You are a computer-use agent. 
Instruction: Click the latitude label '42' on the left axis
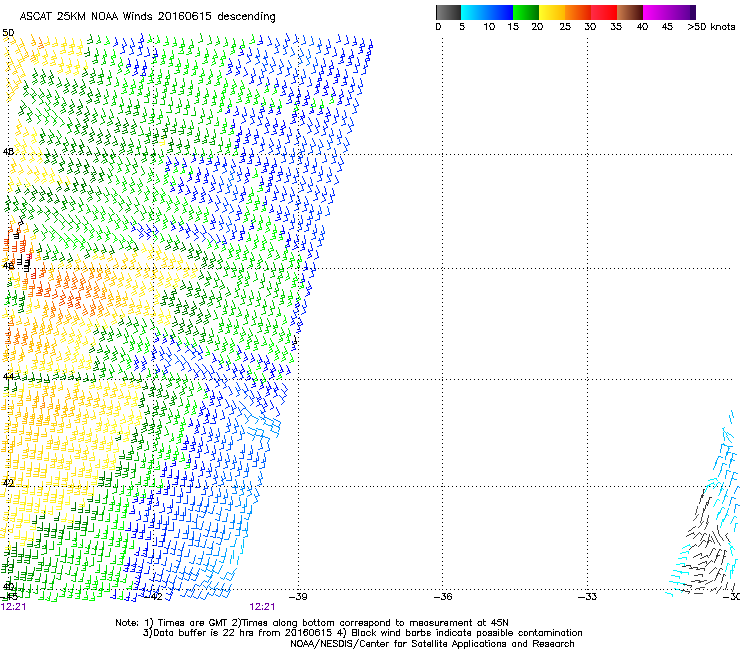click(x=8, y=482)
